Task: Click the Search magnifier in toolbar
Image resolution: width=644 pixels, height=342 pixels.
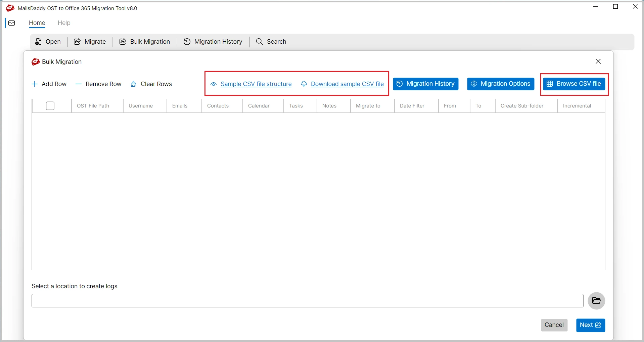Action: [259, 42]
